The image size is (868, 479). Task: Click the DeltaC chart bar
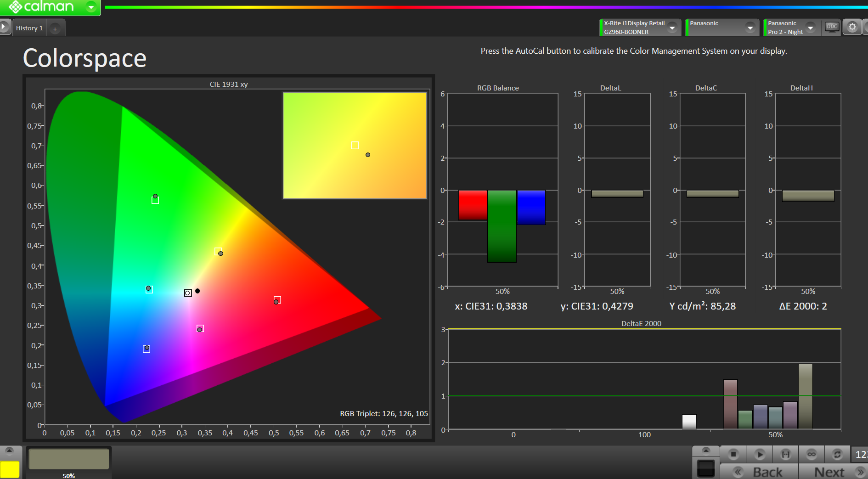(x=713, y=194)
